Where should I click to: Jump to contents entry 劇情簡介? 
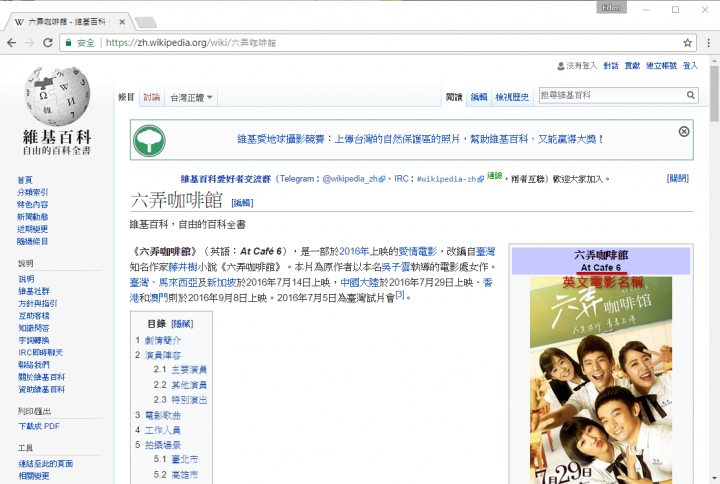(163, 340)
